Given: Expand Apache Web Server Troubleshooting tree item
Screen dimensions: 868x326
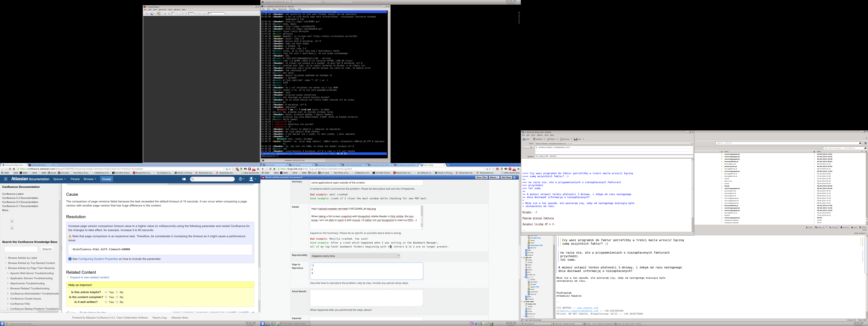Looking at the screenshot, I should (8, 273).
